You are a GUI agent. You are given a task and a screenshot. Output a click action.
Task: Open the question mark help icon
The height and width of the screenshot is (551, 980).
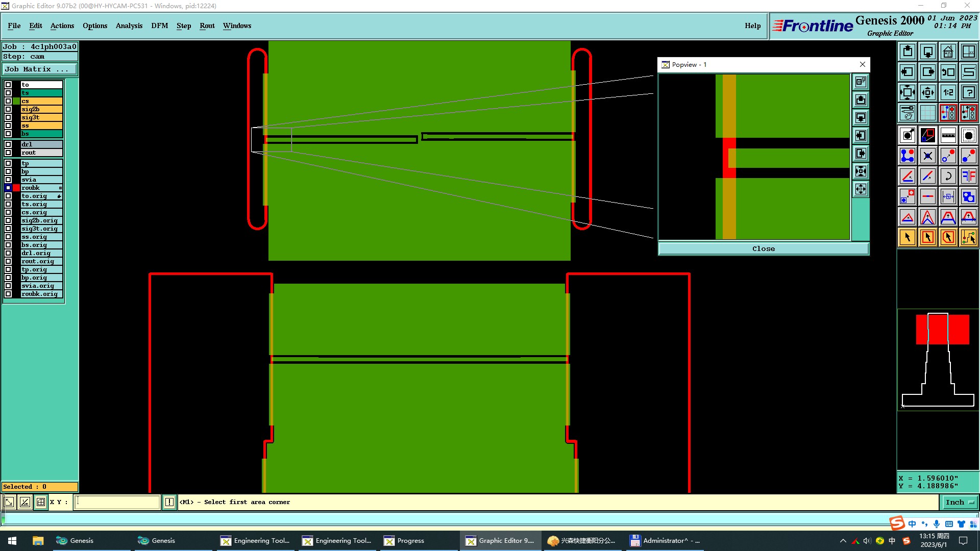(968, 92)
